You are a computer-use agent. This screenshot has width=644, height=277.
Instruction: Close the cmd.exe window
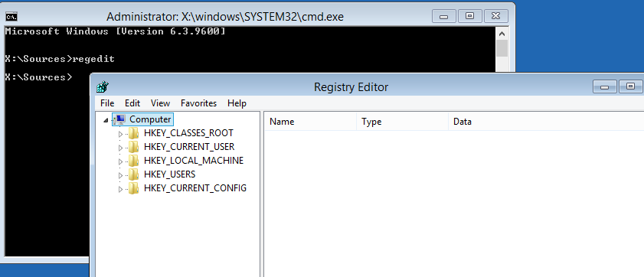click(496, 16)
